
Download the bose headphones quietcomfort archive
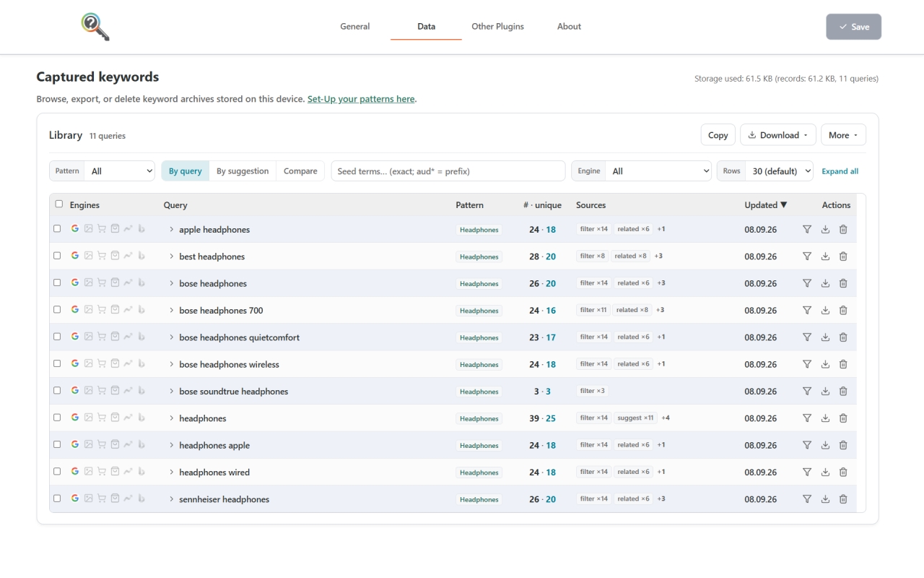(825, 337)
